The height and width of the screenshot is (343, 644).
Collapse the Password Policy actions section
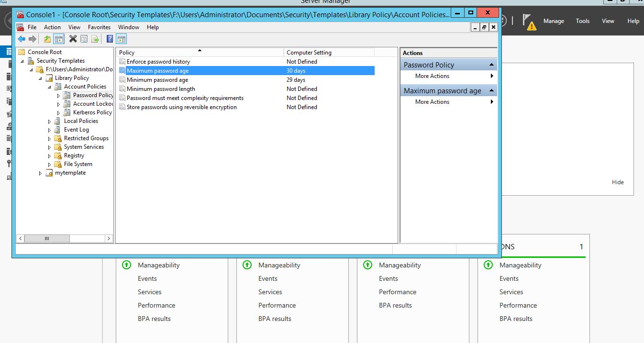tap(491, 65)
